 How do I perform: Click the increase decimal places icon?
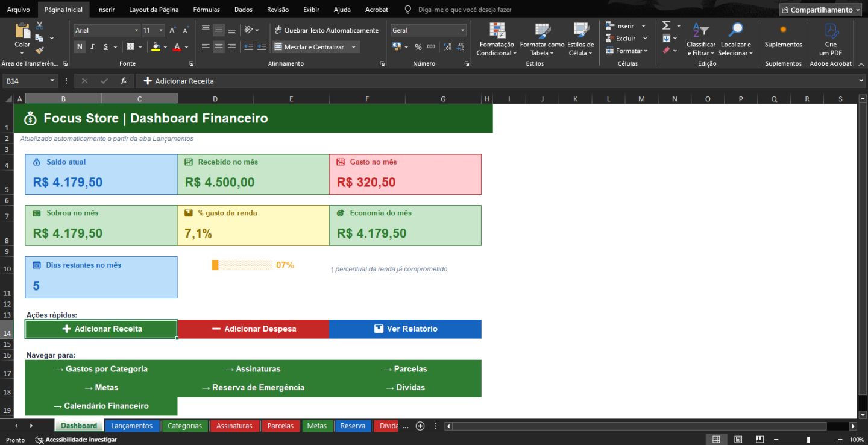[x=447, y=46]
